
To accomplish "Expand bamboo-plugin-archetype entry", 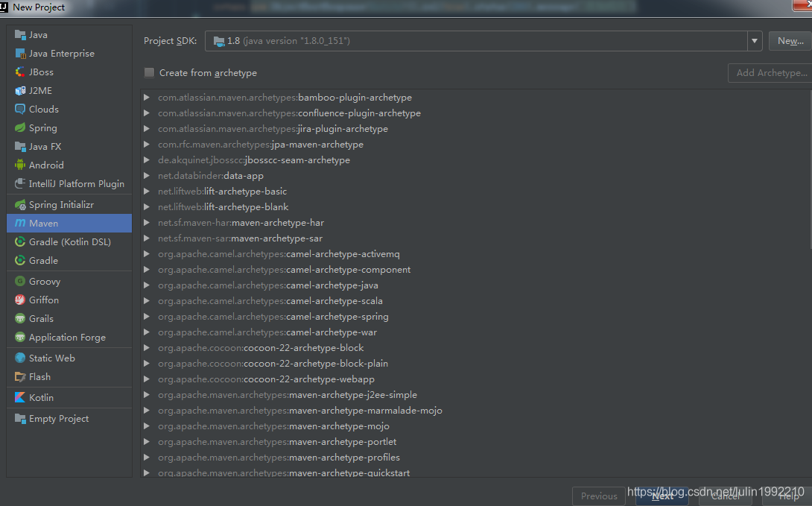I will (x=147, y=98).
